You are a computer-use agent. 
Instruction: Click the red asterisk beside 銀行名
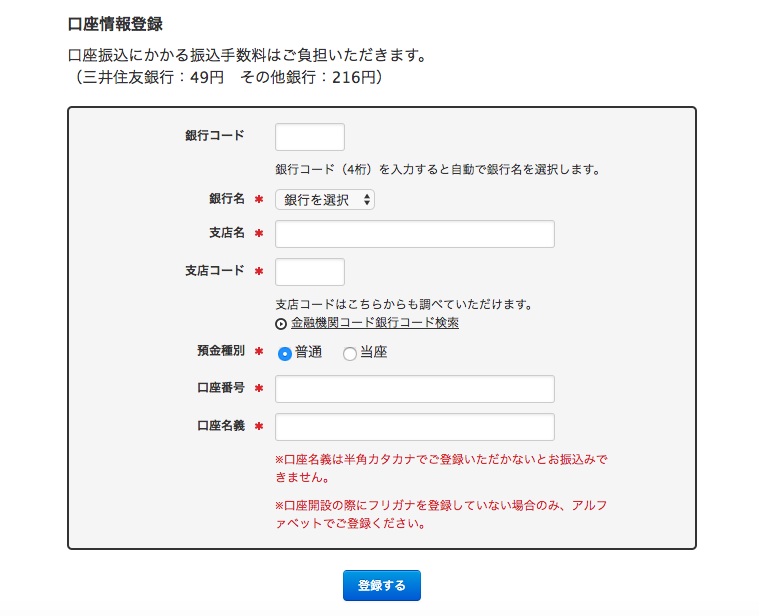coord(259,199)
